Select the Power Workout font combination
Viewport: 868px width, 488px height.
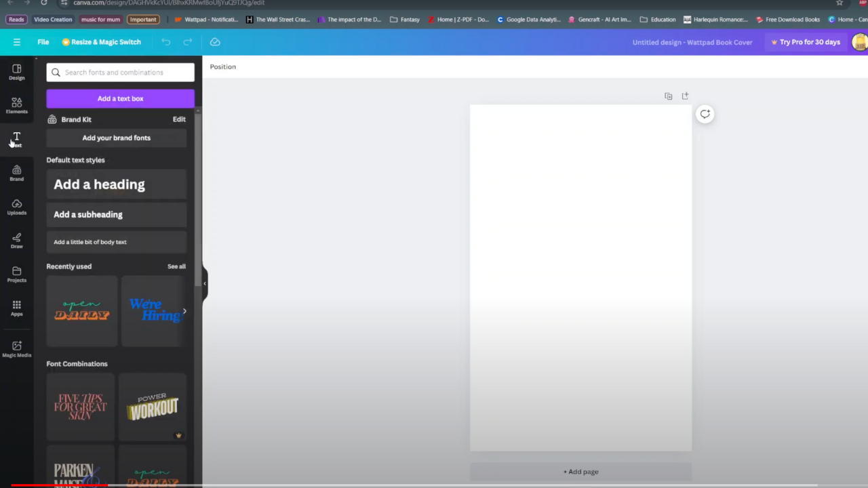(x=153, y=407)
